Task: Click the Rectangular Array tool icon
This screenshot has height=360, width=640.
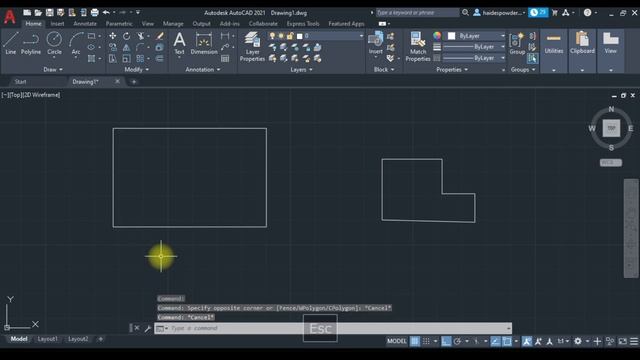Action: pos(140,58)
